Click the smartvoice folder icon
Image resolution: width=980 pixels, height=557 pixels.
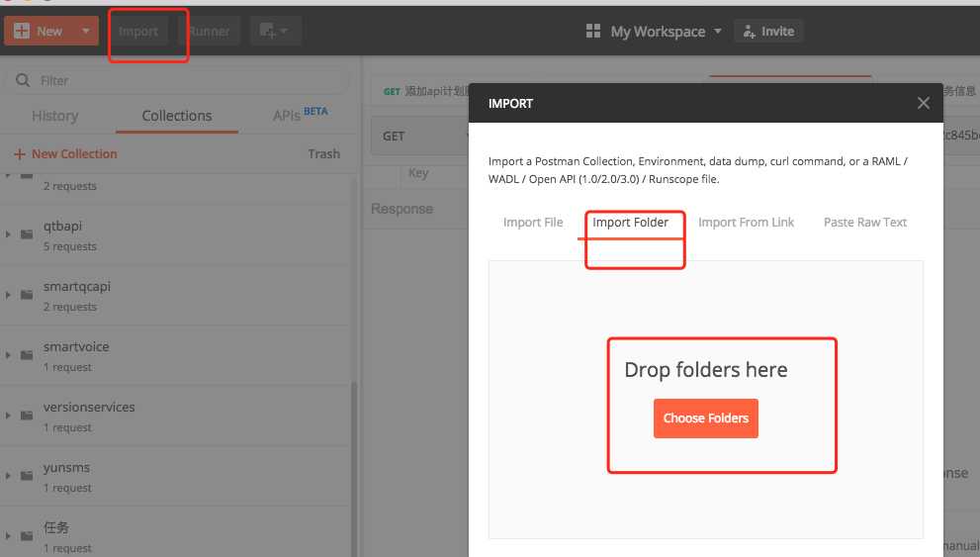click(27, 355)
